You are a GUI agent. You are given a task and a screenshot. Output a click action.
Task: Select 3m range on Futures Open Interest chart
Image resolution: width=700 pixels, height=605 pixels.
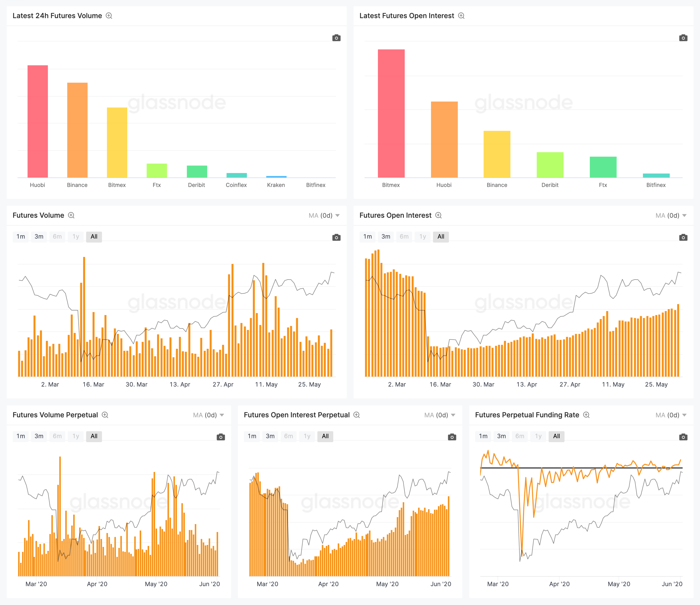click(x=386, y=237)
